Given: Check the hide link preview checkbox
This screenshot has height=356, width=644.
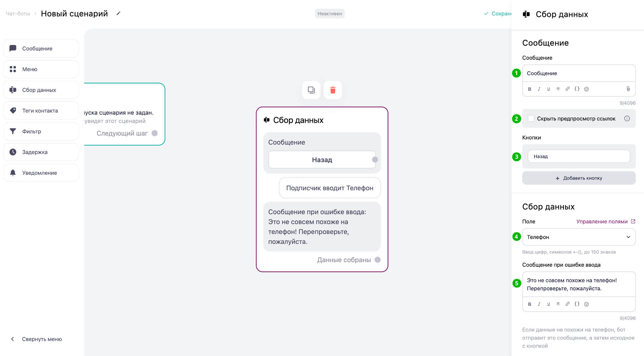Looking at the screenshot, I should 531,119.
